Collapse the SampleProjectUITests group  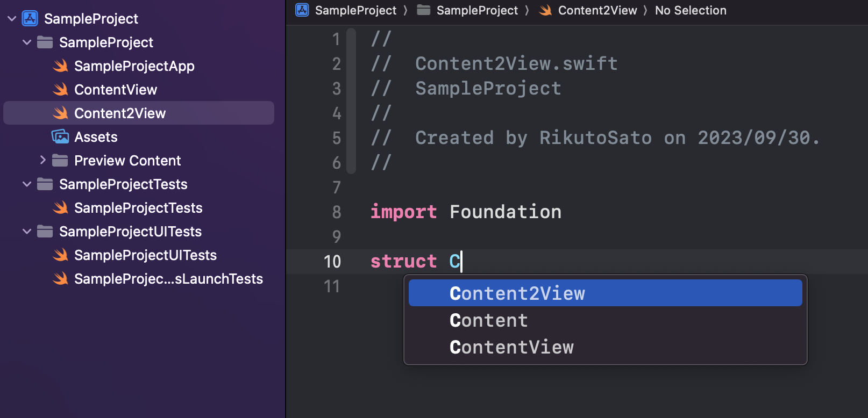click(27, 232)
